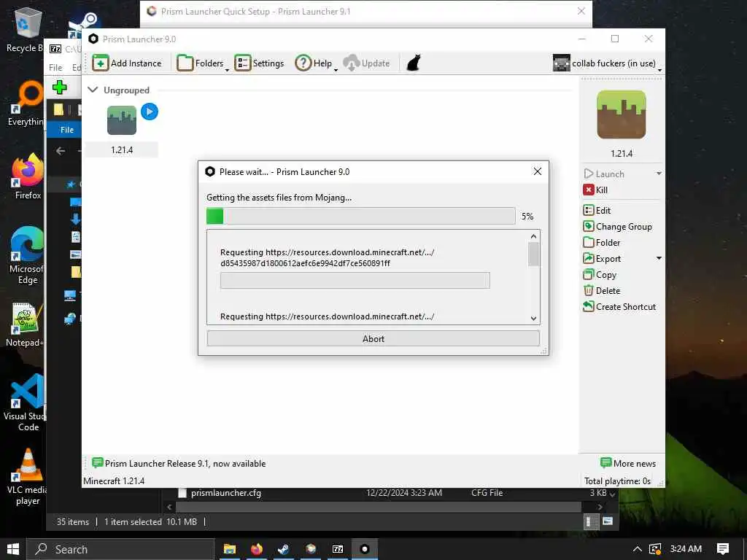
Task: Open Steam from the taskbar
Action: (x=284, y=549)
